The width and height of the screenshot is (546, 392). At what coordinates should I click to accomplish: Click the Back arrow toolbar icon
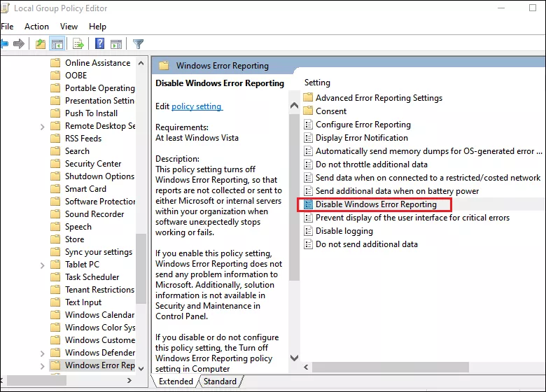[4, 44]
